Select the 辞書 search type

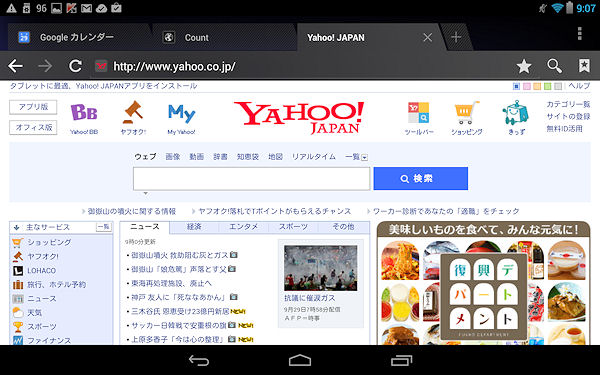220,157
